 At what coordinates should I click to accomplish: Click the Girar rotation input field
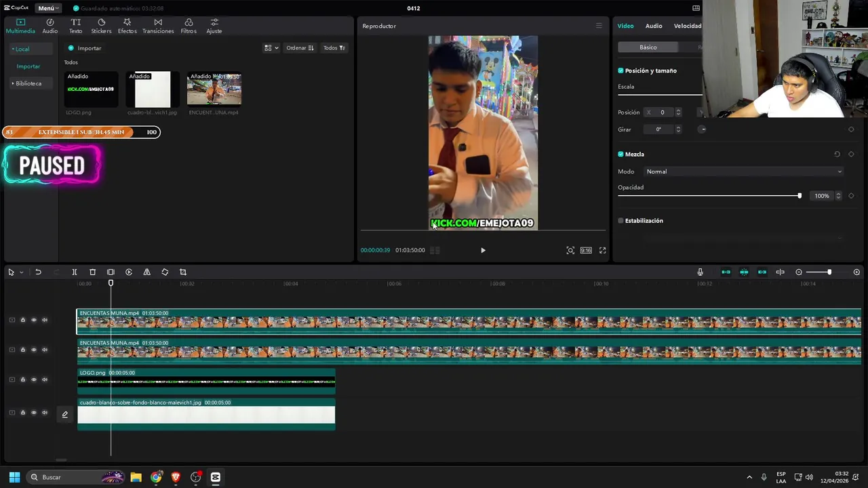659,129
